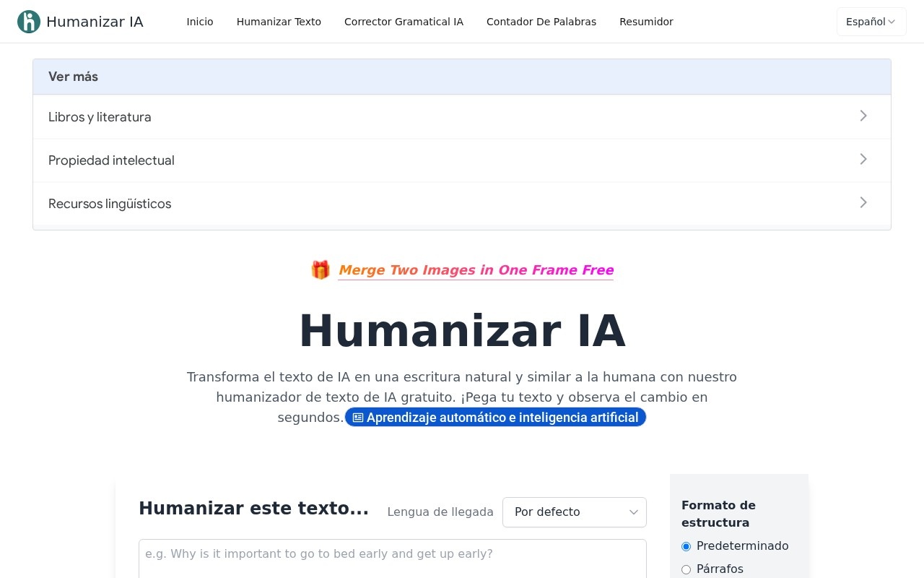Expand the Recursos lingüísticos chevron
924x578 pixels.
(863, 202)
